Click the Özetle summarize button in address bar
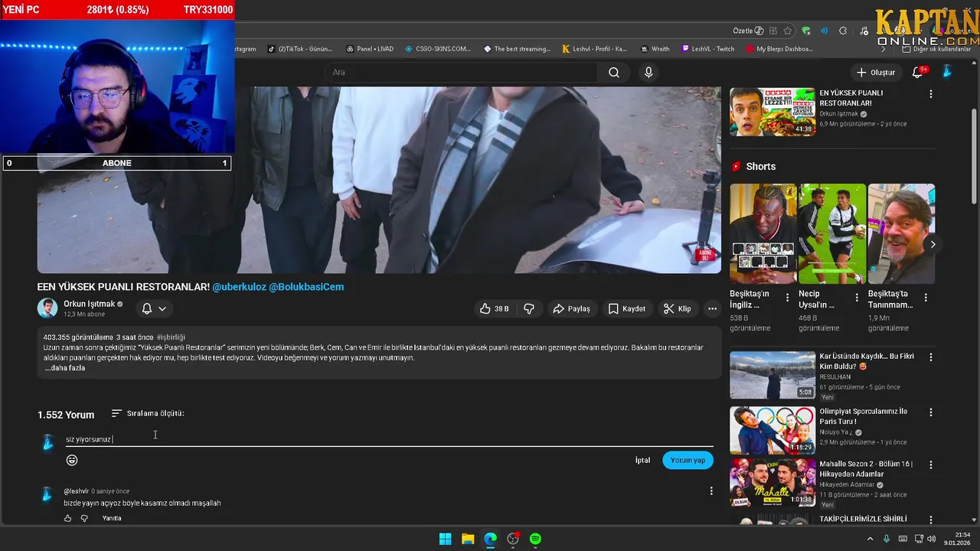The image size is (980, 551). (x=748, y=31)
